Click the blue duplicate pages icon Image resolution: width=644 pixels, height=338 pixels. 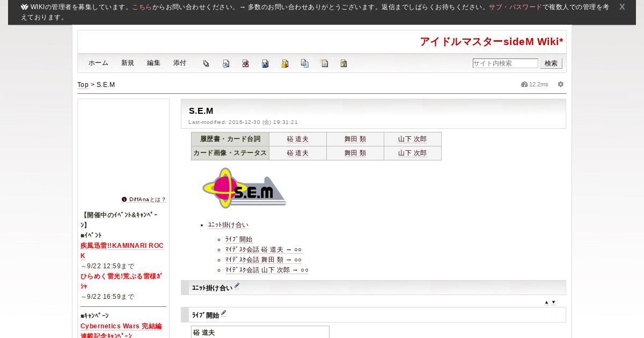tap(304, 63)
